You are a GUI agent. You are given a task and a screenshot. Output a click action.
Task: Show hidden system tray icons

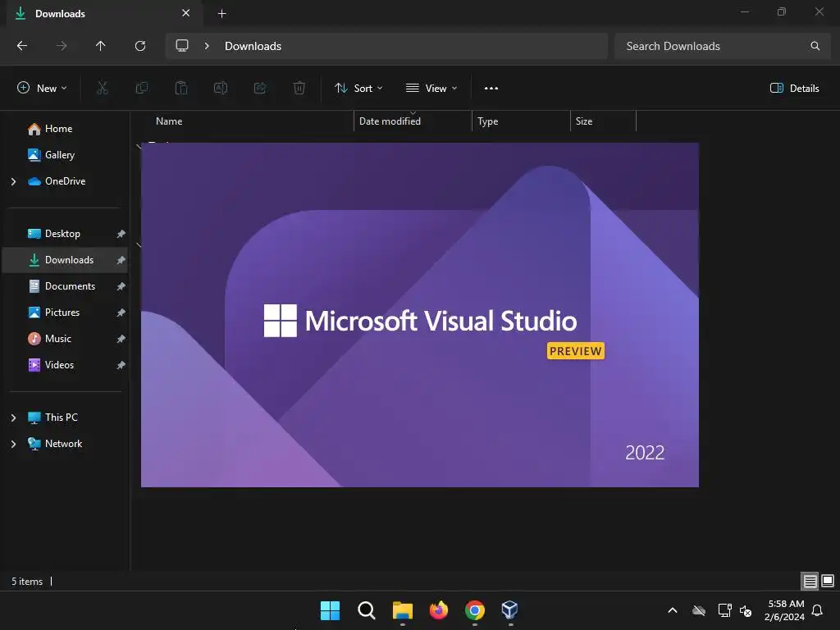tap(673, 610)
